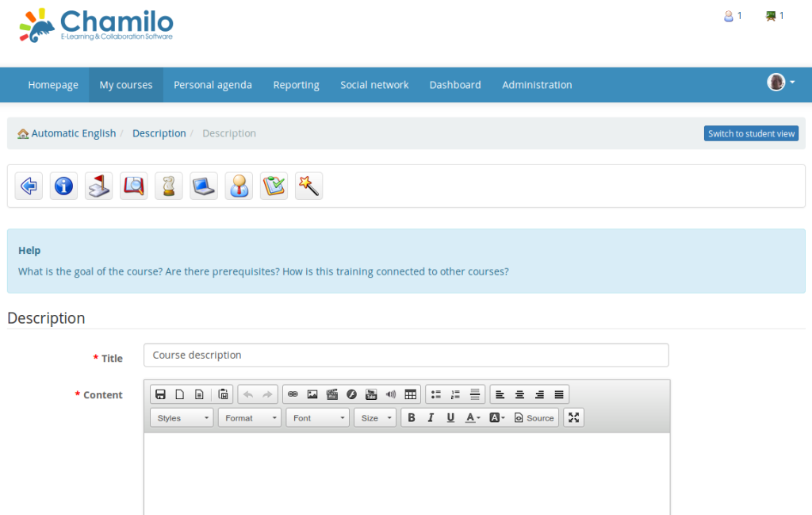Open the Reporting menu item

[297, 85]
